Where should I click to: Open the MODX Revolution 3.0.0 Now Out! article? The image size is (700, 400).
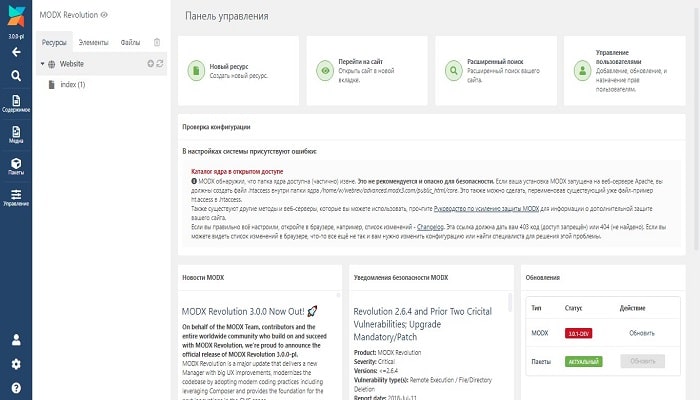click(250, 311)
